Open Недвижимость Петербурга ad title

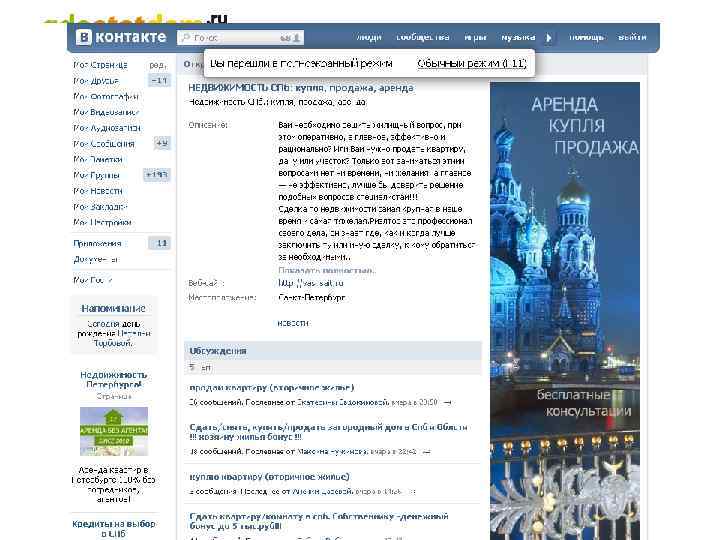[x=113, y=379]
